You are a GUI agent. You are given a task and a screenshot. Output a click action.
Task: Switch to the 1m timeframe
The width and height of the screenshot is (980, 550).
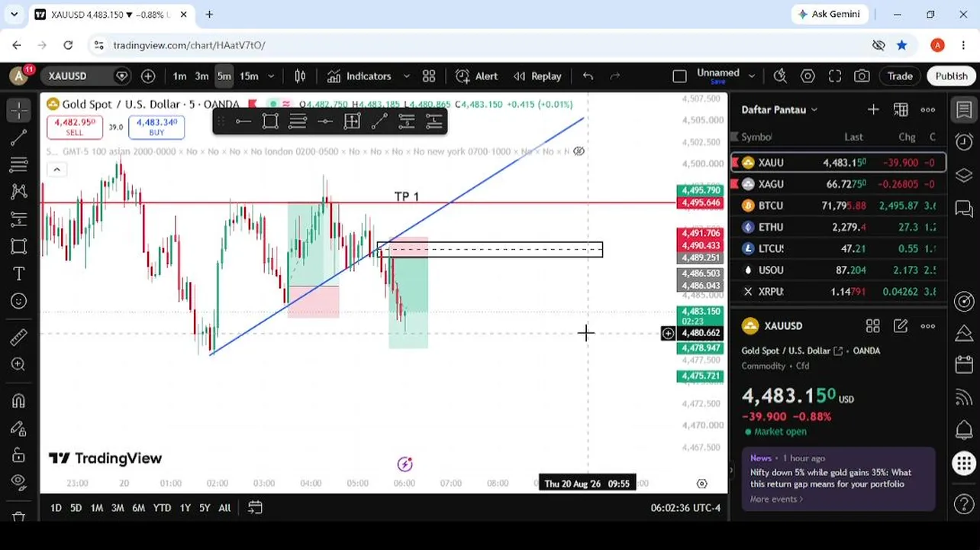coord(179,76)
